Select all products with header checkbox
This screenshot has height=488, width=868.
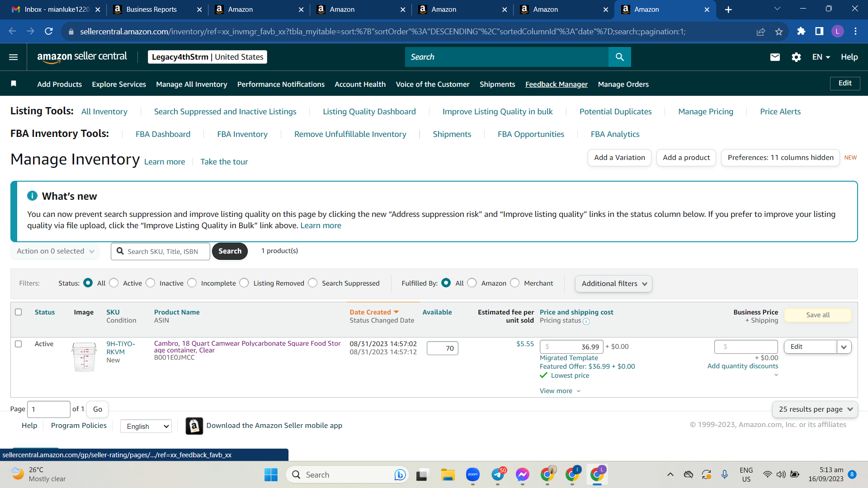pos(19,312)
